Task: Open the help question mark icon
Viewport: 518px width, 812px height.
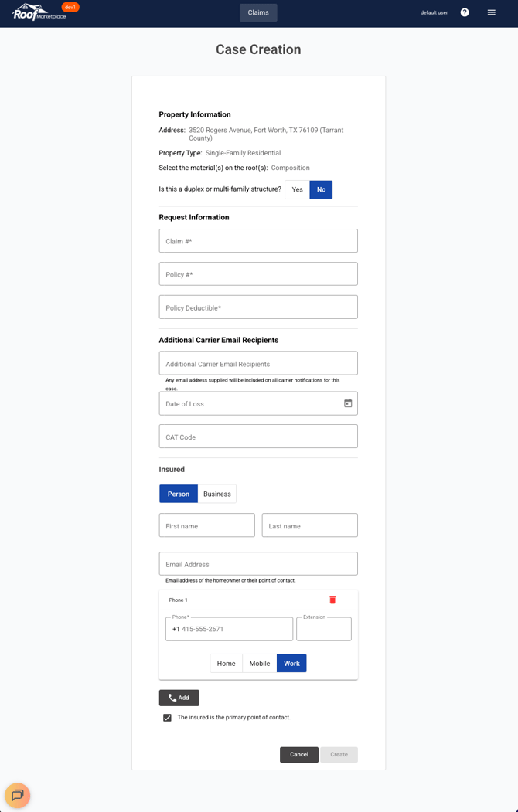Action: 465,12
